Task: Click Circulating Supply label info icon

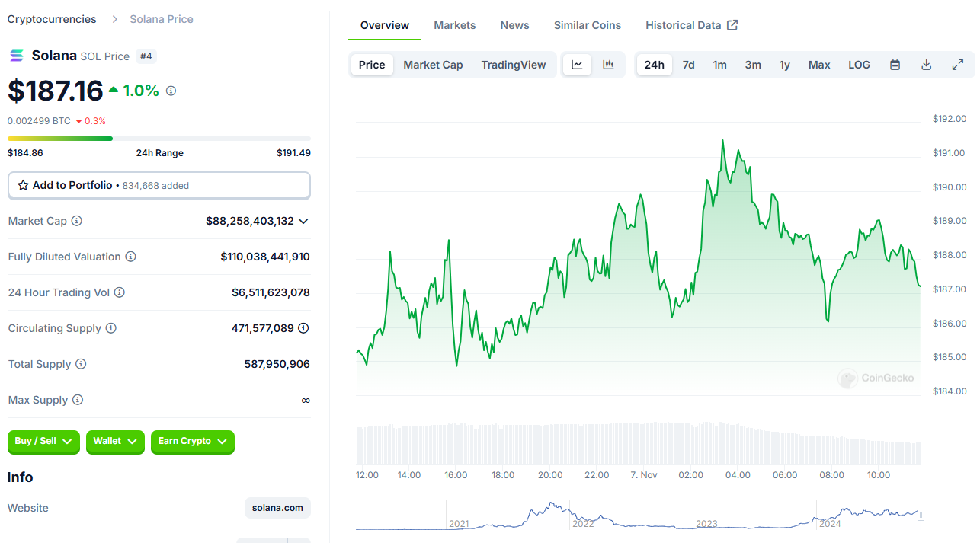Action: (111, 328)
